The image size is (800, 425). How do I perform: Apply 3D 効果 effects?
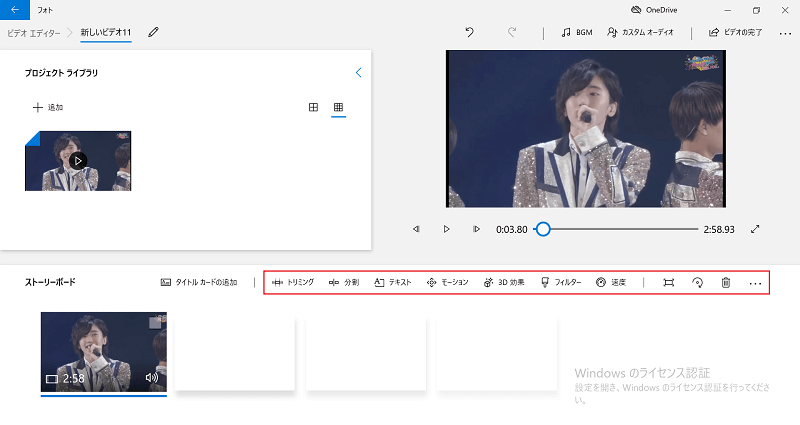coord(504,282)
